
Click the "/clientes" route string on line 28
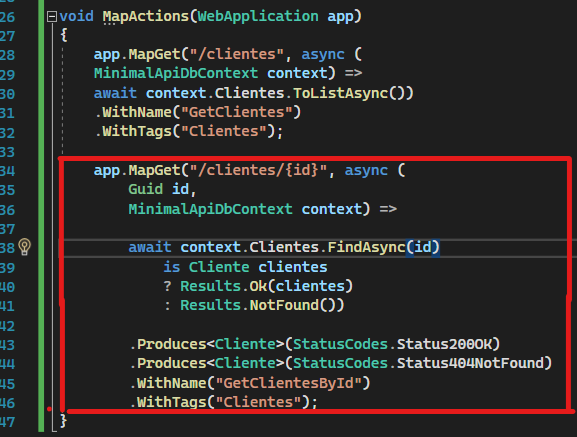tap(237, 54)
